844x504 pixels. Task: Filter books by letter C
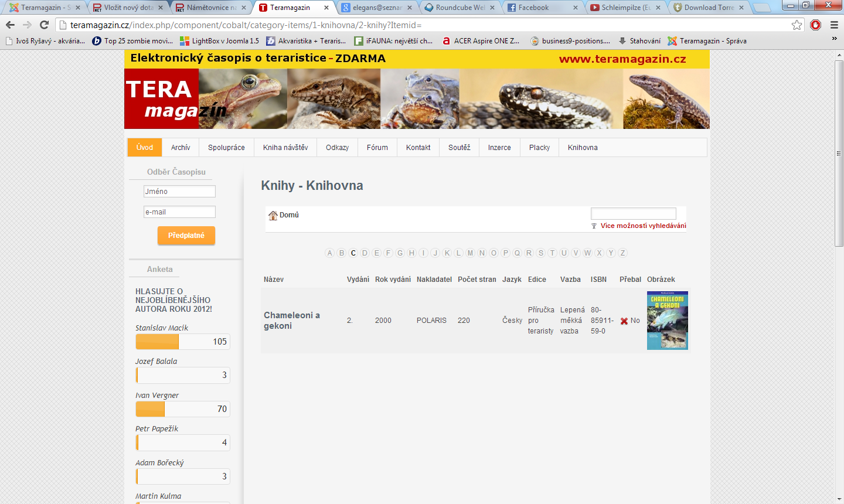(x=353, y=253)
